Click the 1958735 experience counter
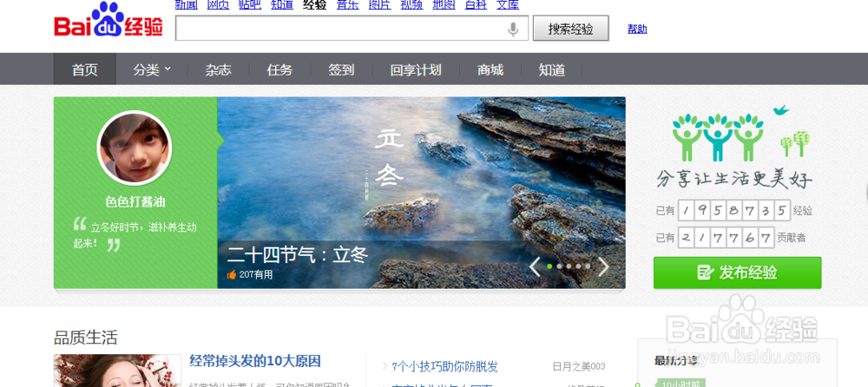 (x=734, y=210)
